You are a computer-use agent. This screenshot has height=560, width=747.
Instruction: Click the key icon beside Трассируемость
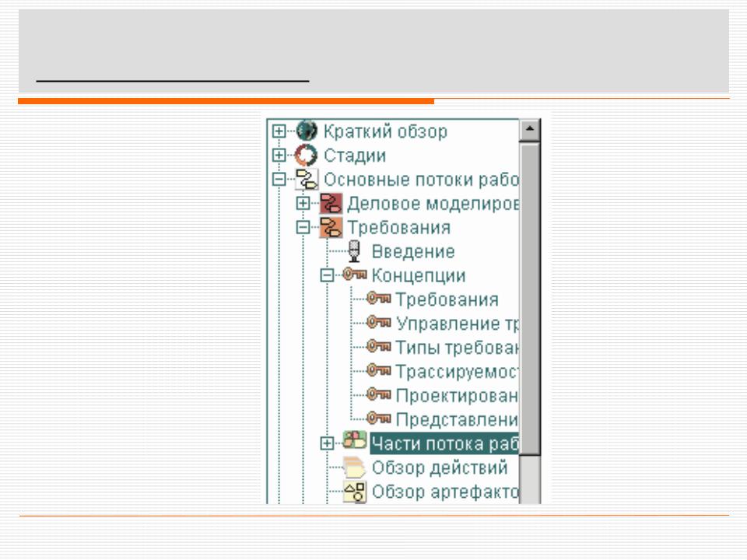pos(379,370)
